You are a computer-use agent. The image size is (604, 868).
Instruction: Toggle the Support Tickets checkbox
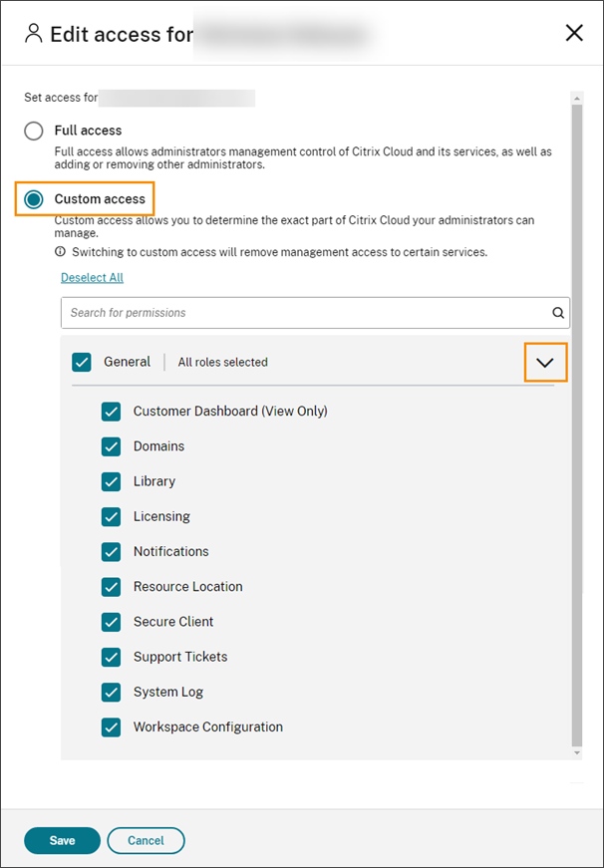pos(112,657)
